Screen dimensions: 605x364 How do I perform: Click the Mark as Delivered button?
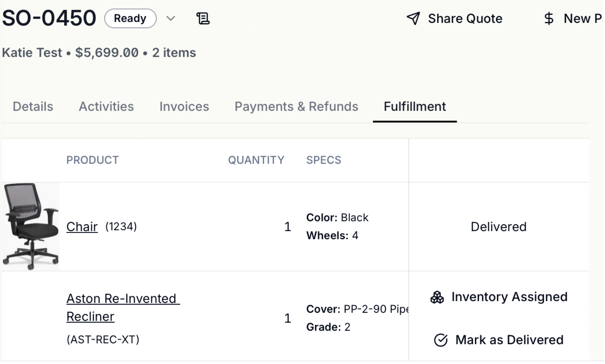pos(509,340)
